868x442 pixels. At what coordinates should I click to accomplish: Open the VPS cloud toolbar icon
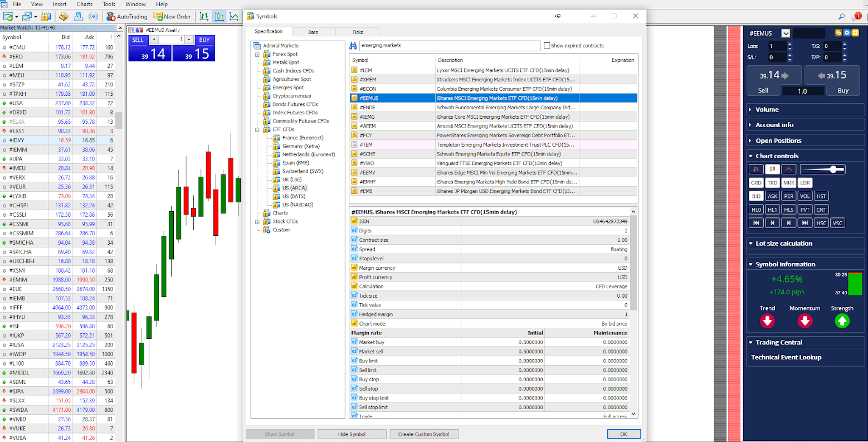79,17
